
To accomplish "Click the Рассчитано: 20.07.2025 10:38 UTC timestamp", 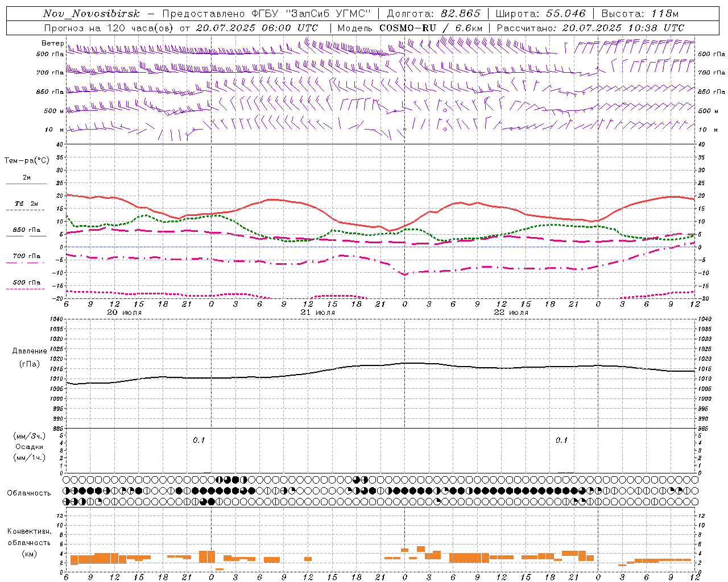I will pos(590,28).
